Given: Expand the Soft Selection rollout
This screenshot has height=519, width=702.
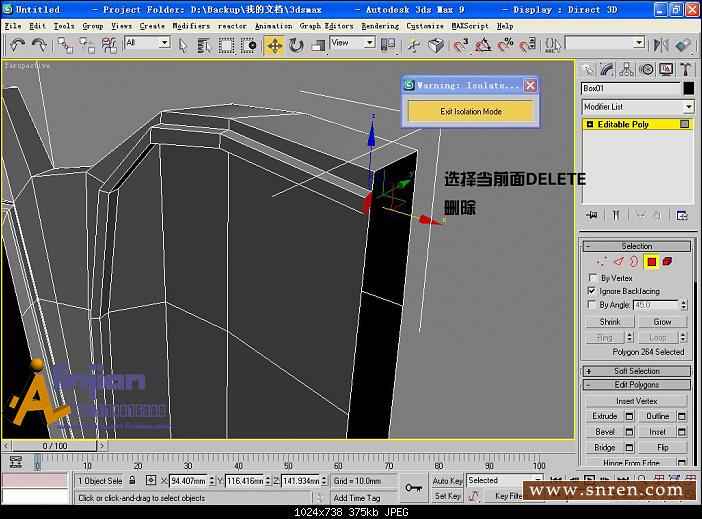Looking at the screenshot, I should point(637,371).
